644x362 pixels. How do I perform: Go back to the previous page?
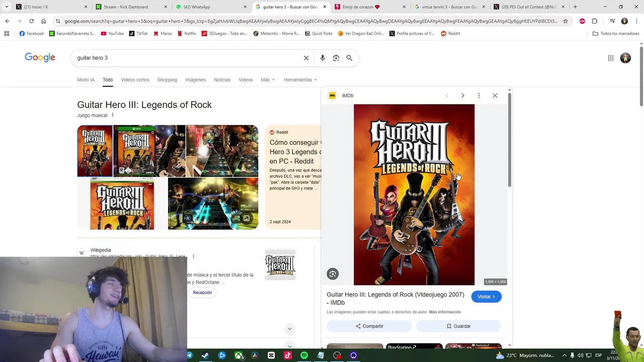[7, 21]
